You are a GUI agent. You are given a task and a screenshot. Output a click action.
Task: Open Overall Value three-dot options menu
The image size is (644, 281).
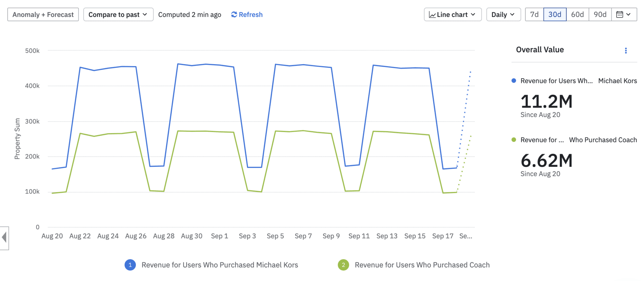(x=626, y=51)
